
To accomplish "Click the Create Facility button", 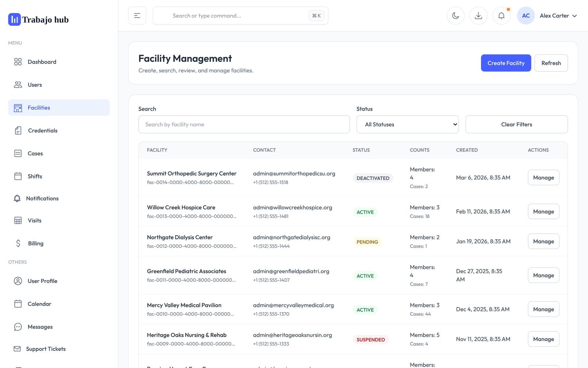I will (506, 63).
